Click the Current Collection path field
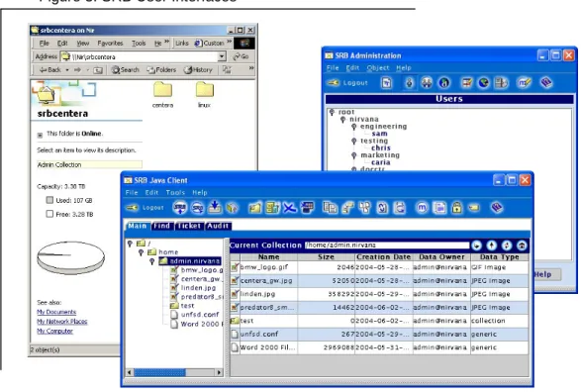This screenshot has height=392, width=581. click(387, 245)
